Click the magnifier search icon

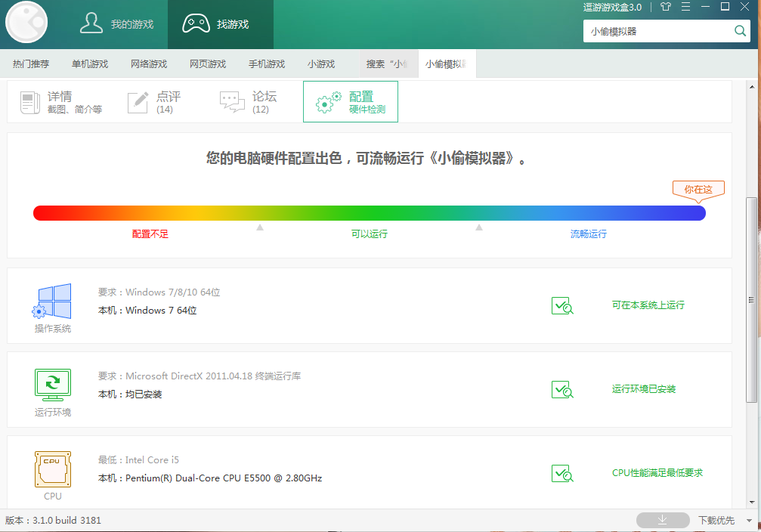[x=740, y=31]
